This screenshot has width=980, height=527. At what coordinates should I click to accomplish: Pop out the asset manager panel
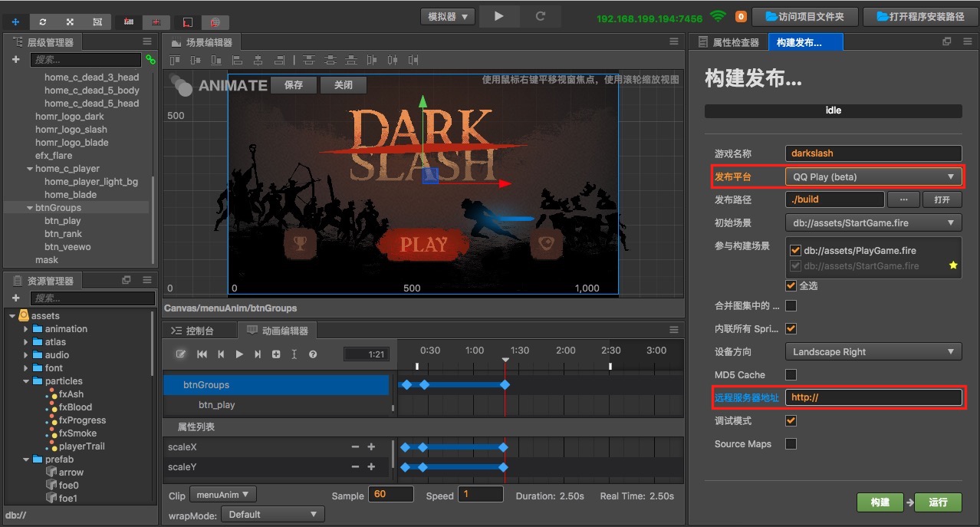click(127, 280)
